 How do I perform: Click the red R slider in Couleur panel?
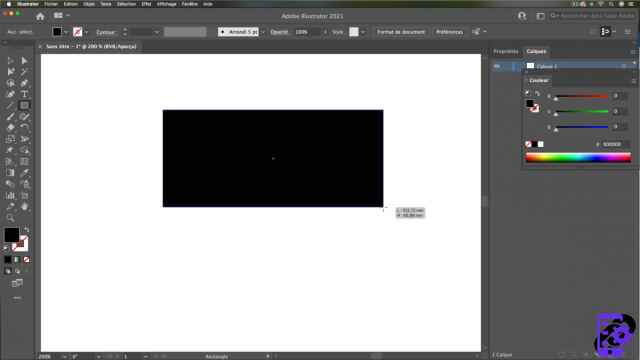(582, 96)
